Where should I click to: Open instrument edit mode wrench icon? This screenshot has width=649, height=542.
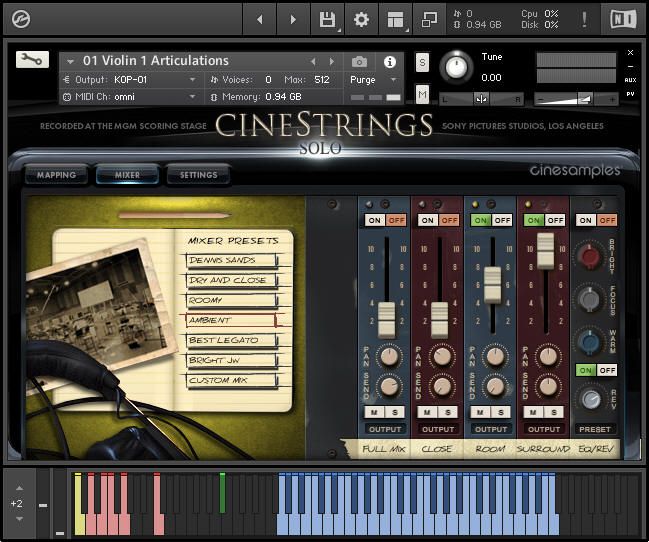pyautogui.click(x=32, y=59)
